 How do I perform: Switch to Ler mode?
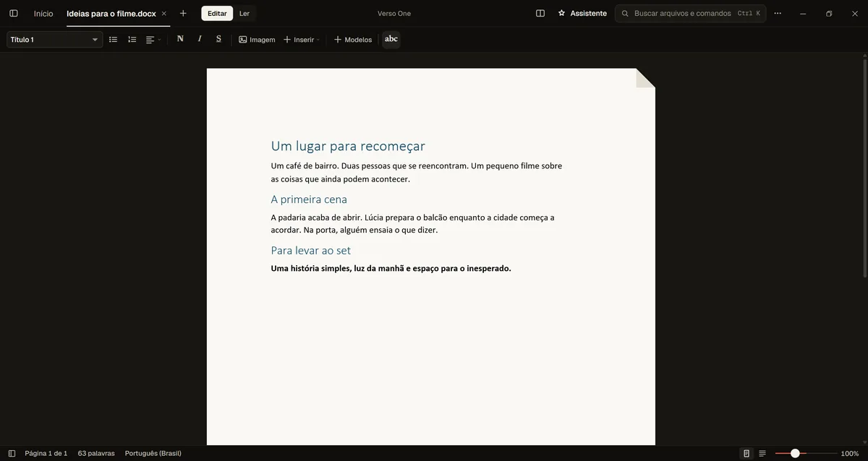244,13
